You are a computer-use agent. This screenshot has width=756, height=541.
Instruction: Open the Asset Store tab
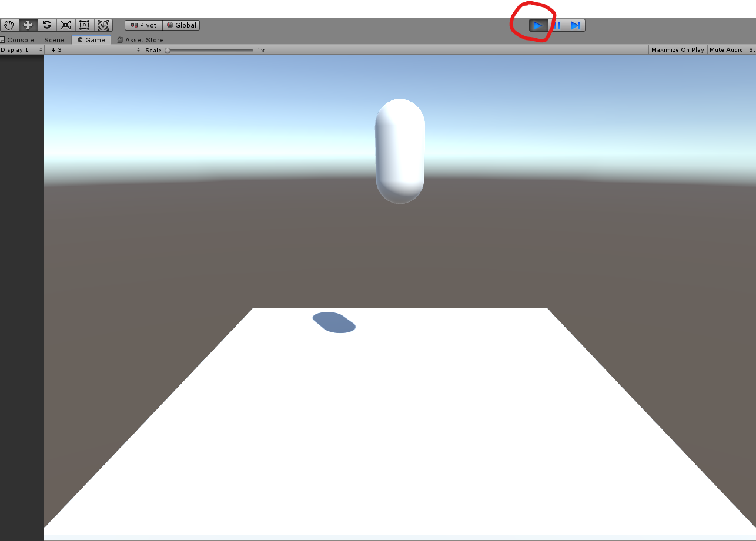tap(141, 40)
